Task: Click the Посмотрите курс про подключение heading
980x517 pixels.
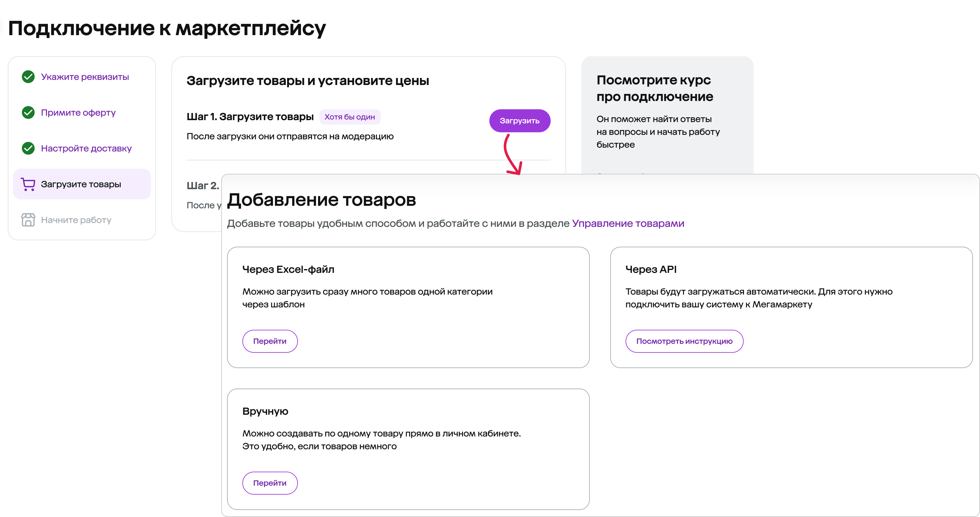Action: (x=655, y=88)
